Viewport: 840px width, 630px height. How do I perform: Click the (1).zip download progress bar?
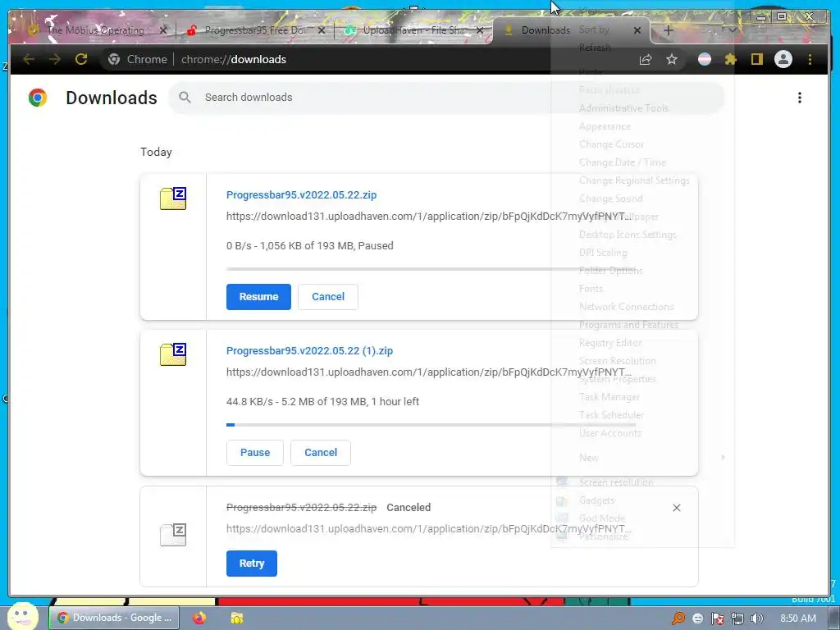431,425
